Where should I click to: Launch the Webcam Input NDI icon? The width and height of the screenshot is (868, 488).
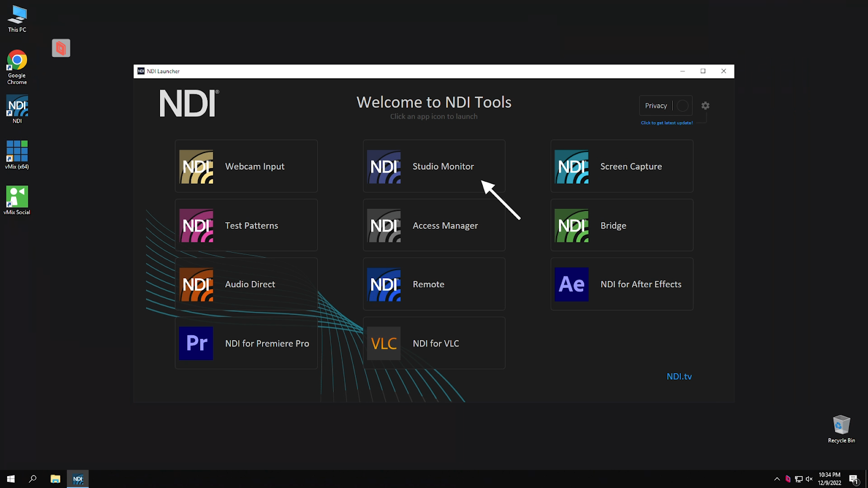(x=196, y=166)
